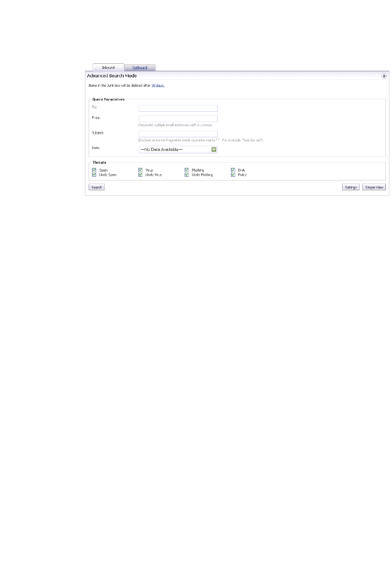Open the 30 days link
This screenshot has height=567, width=392.
point(158,86)
